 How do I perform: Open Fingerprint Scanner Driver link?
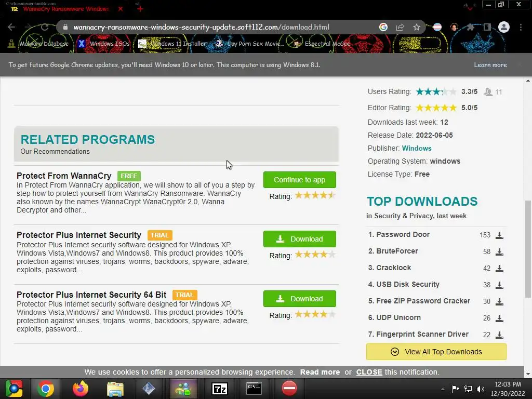point(422,334)
